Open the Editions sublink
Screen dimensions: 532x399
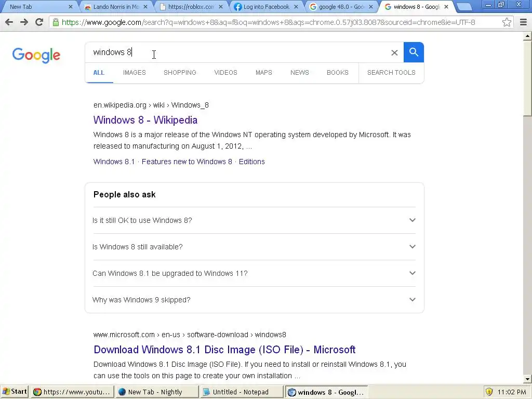pos(252,162)
